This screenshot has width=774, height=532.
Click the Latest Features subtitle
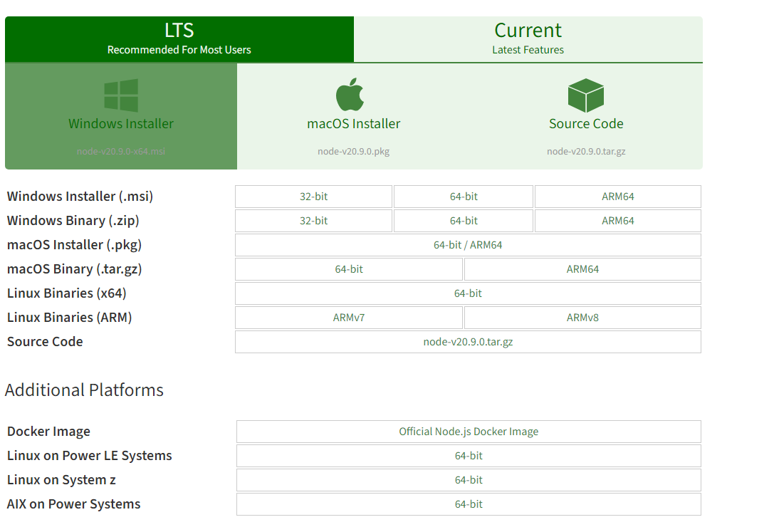tap(528, 50)
